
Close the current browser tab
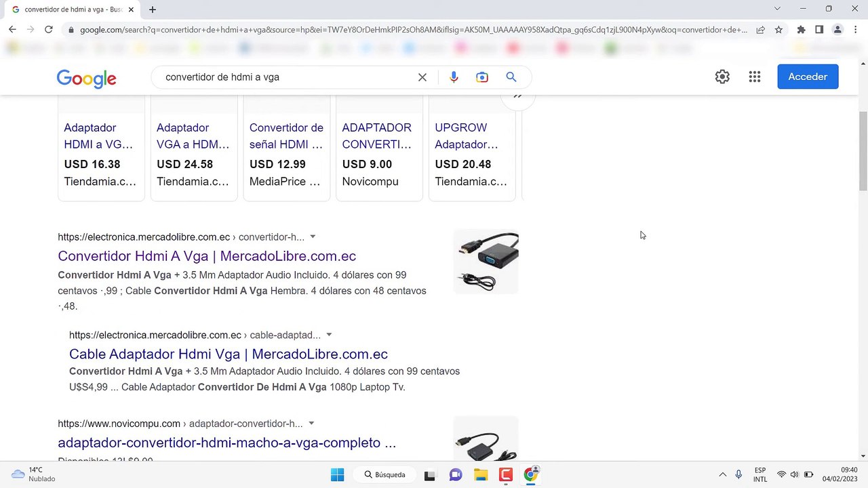[x=131, y=9]
